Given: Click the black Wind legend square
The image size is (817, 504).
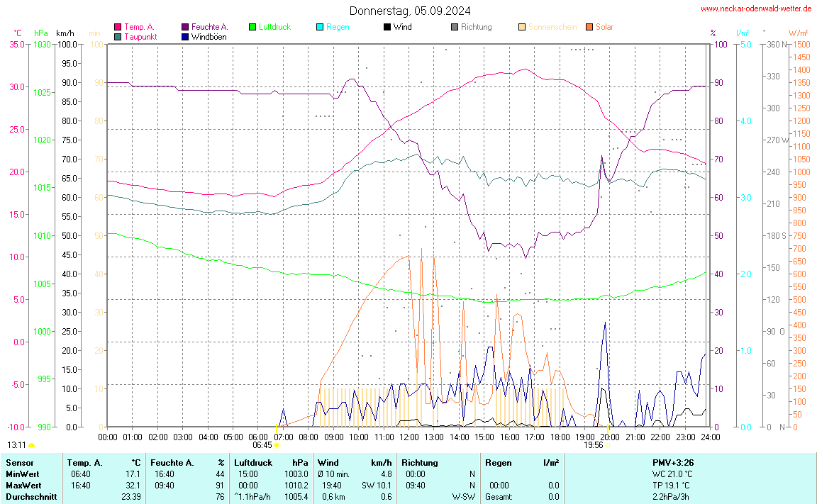Looking at the screenshot, I should [387, 27].
